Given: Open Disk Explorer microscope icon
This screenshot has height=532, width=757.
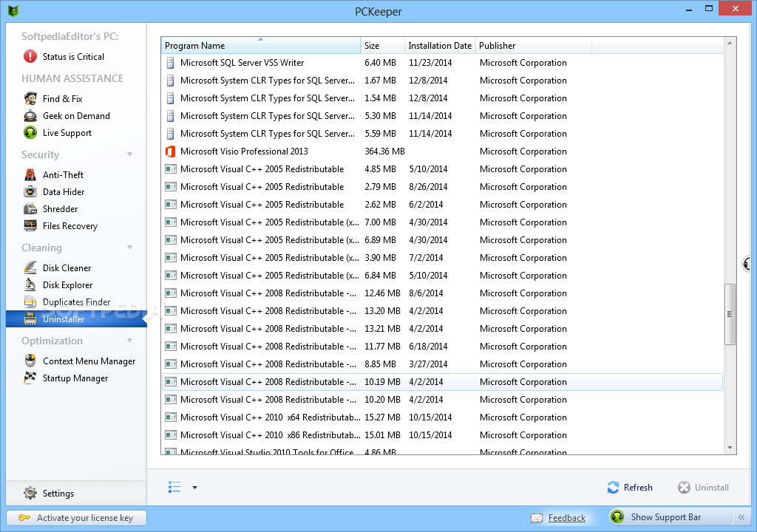Looking at the screenshot, I should 30,284.
